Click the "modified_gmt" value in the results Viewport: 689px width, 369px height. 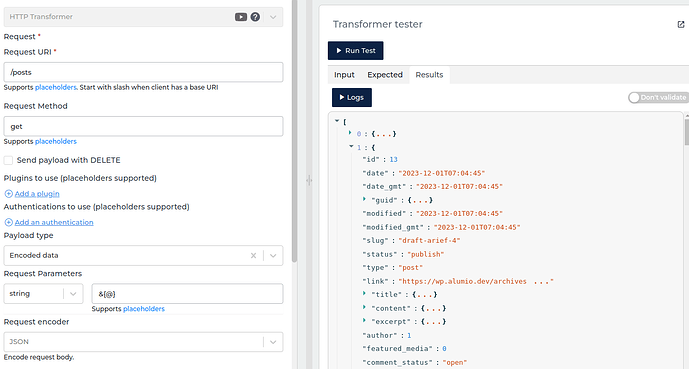tap(477, 227)
